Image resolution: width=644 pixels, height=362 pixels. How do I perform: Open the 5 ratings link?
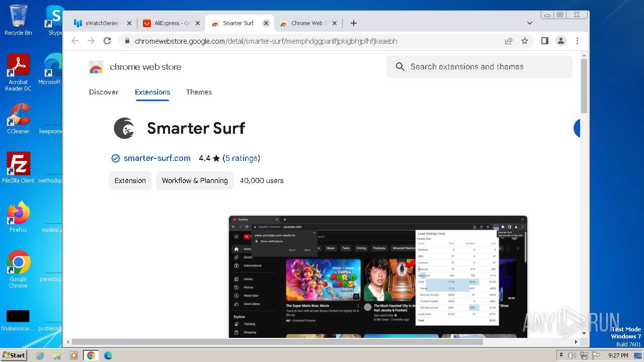click(x=241, y=158)
